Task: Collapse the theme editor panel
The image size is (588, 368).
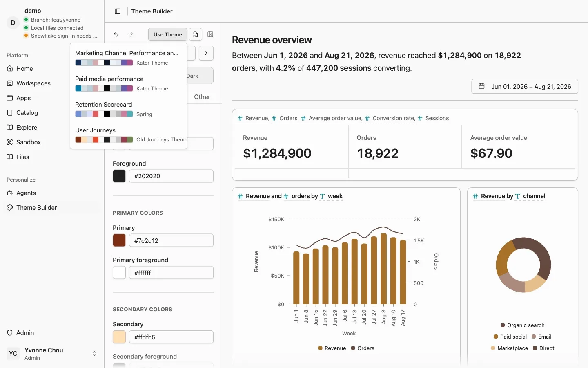Action: (x=210, y=35)
